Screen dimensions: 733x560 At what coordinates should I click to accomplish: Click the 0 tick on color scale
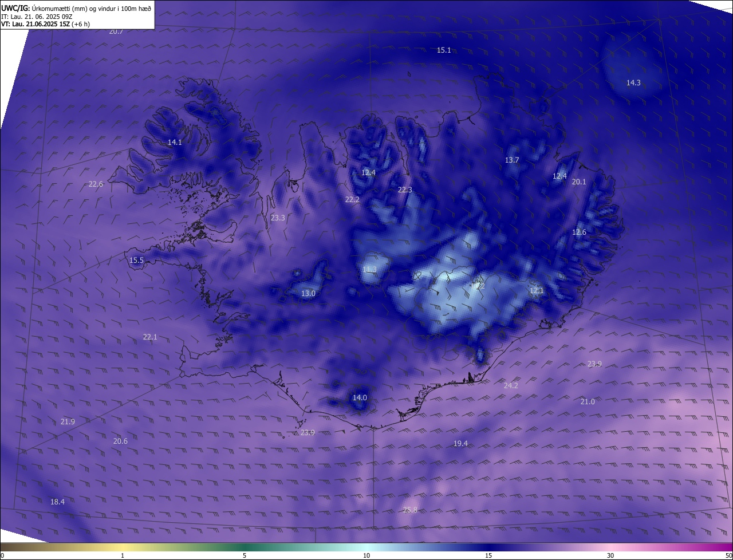coord(2,555)
